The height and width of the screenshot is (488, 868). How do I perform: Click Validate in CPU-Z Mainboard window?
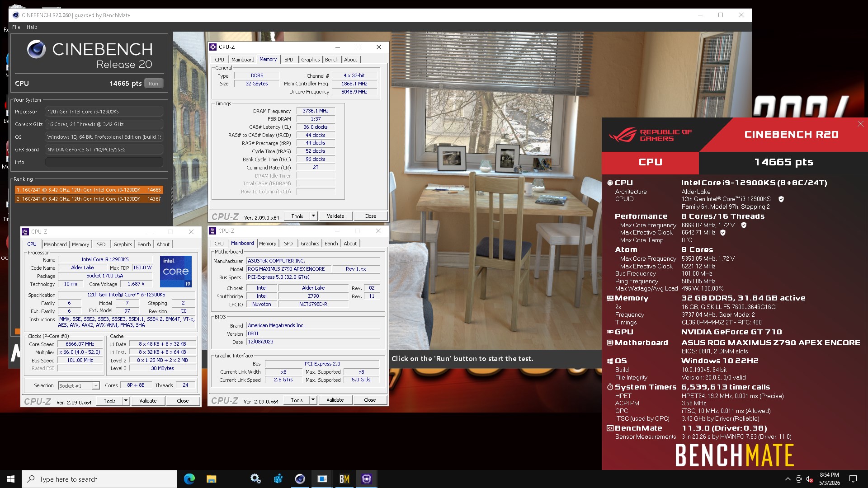click(x=335, y=400)
